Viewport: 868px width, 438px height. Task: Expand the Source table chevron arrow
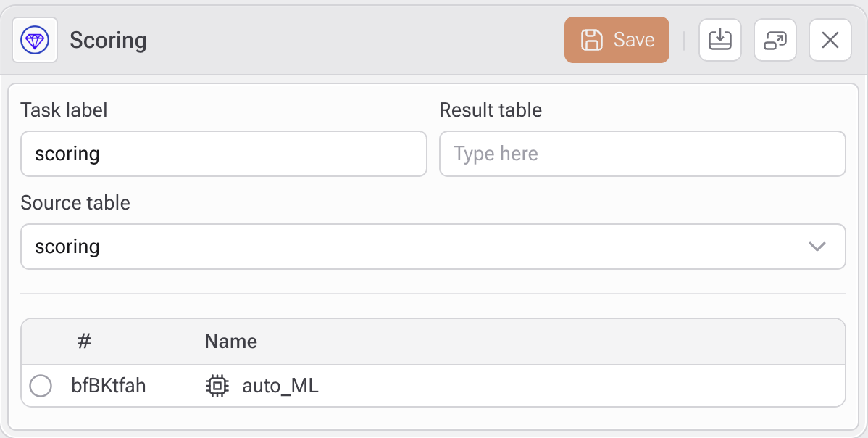(x=817, y=247)
